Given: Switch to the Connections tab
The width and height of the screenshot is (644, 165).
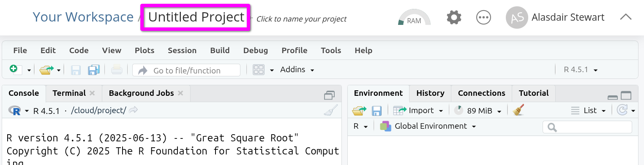Looking at the screenshot, I should point(482,93).
